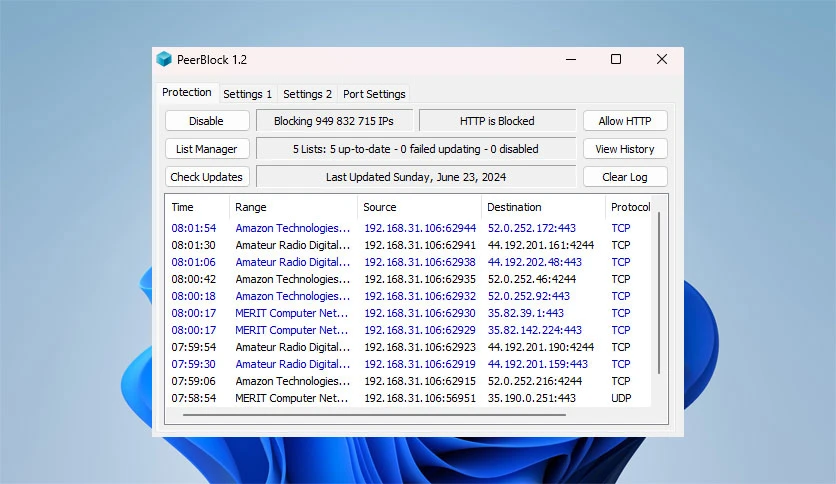This screenshot has height=484, width=836.
Task: Click destination 44.192.201.161:4244
Action: (541, 245)
